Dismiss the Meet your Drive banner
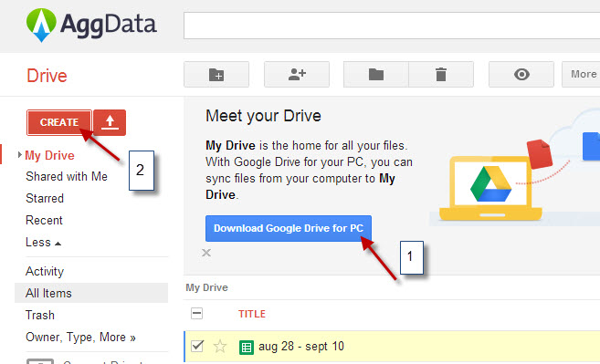This screenshot has height=364, width=600. point(206,253)
